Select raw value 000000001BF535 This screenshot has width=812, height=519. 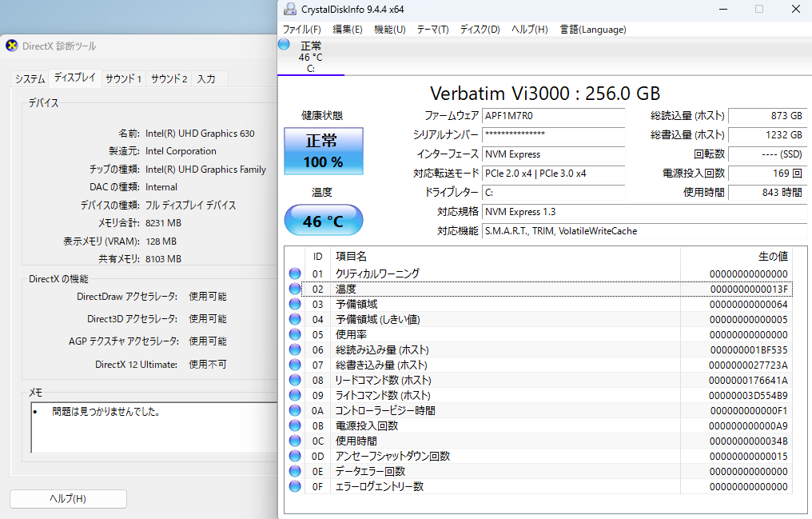pyautogui.click(x=749, y=349)
